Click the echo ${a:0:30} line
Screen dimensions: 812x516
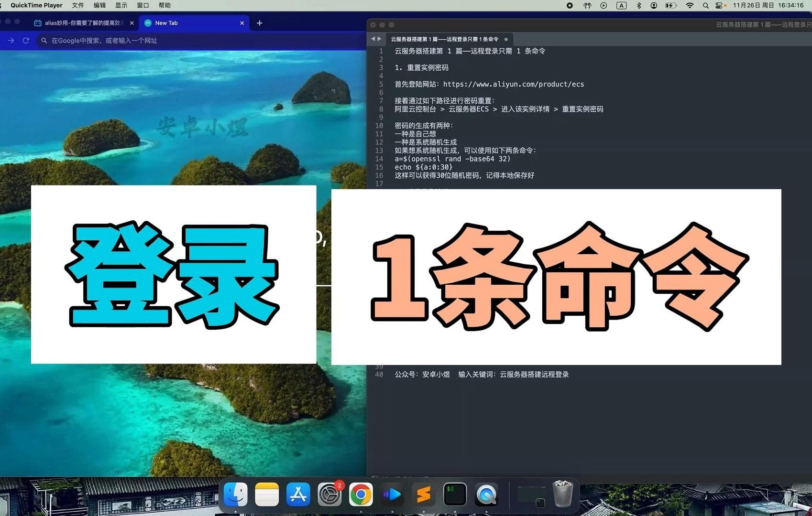pos(423,167)
